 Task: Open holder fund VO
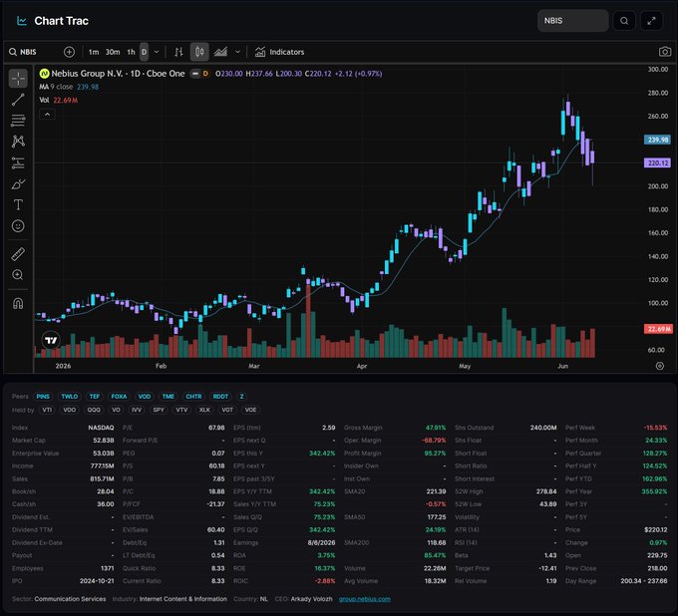[117, 410]
